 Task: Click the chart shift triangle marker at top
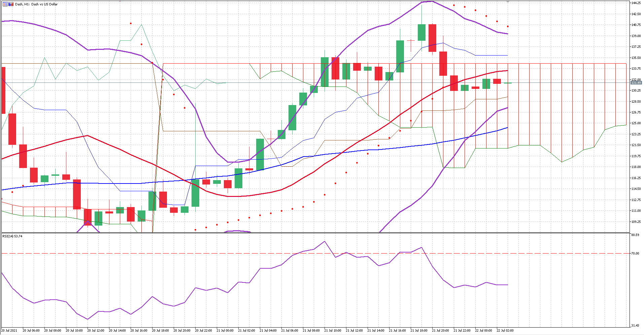(x=508, y=2)
